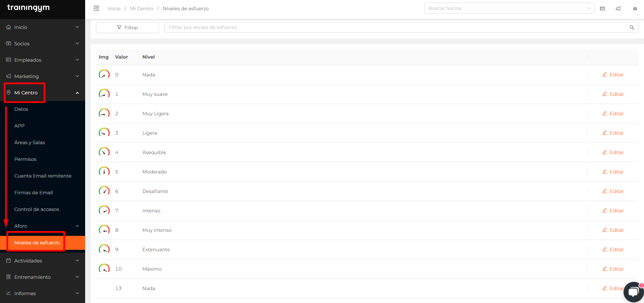This screenshot has height=303, width=644.
Task: Click the gauge image for Asequible
Action: coord(104,152)
